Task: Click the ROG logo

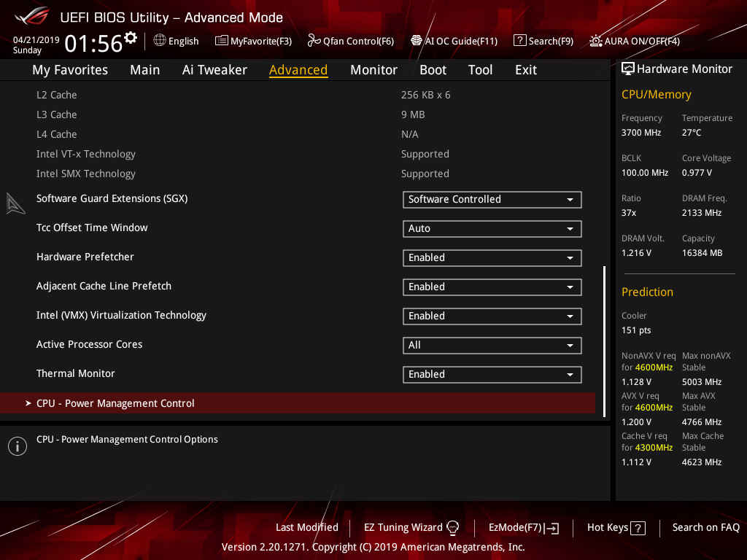Action: [31, 17]
